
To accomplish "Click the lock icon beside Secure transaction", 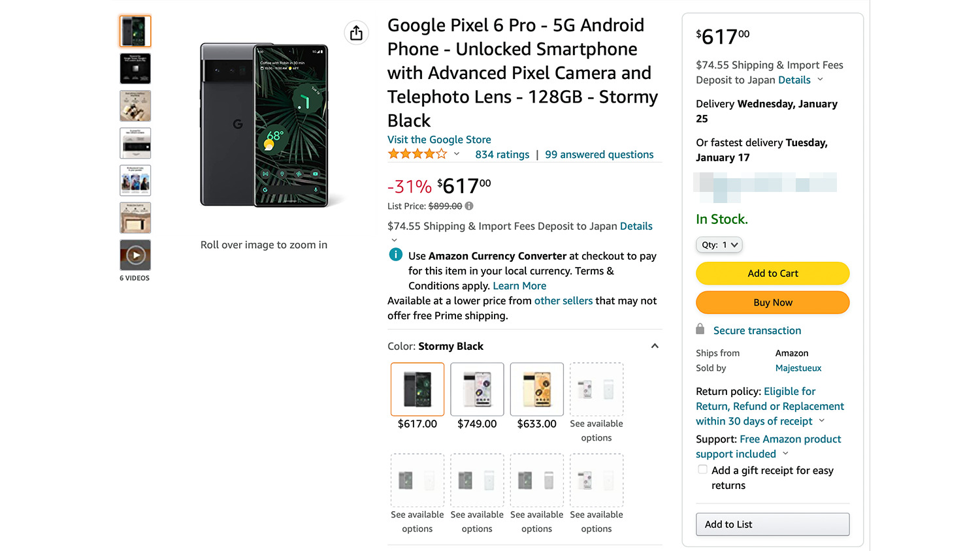I will pyautogui.click(x=700, y=329).
